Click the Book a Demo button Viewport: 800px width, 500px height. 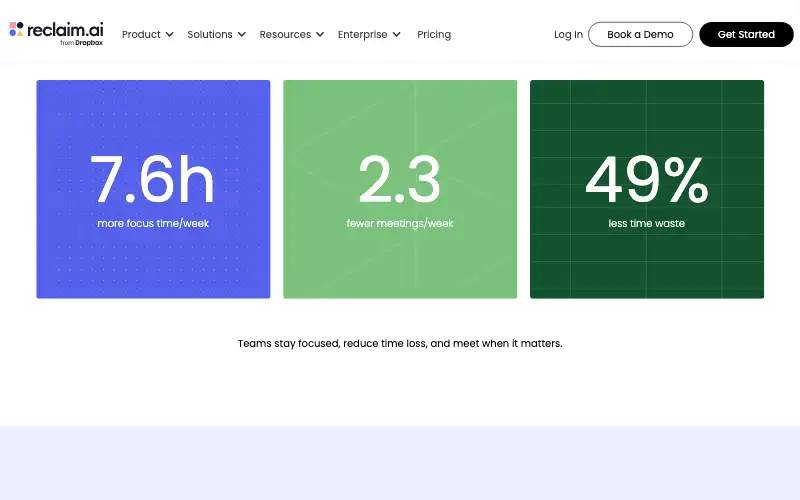click(x=640, y=34)
